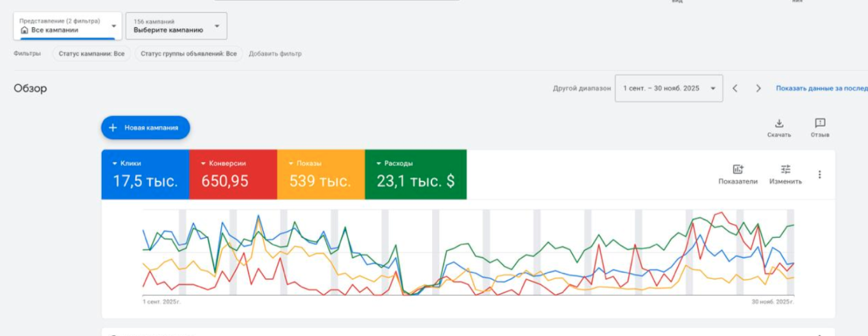Click the Изменить adjust sliders icon
This screenshot has height=336, width=868.
(x=786, y=169)
